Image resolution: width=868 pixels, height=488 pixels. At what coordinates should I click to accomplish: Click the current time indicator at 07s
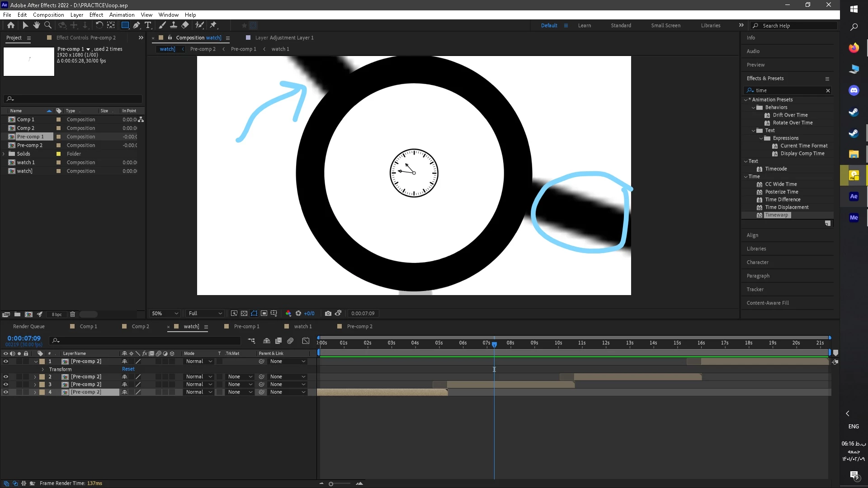494,344
